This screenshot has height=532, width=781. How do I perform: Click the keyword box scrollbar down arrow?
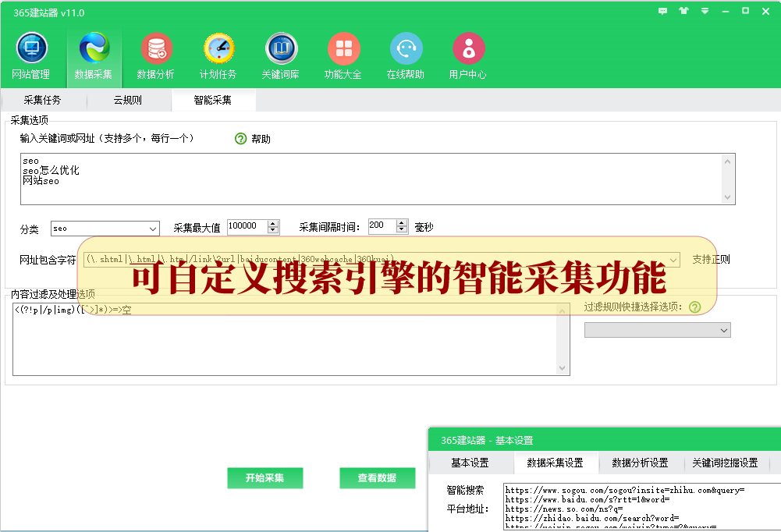pyautogui.click(x=728, y=197)
